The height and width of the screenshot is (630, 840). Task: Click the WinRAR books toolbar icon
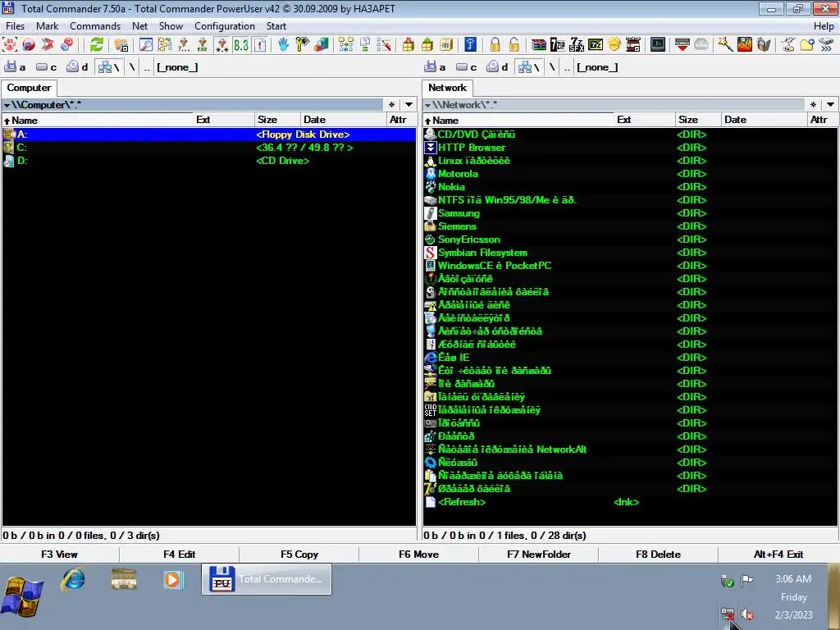click(538, 45)
